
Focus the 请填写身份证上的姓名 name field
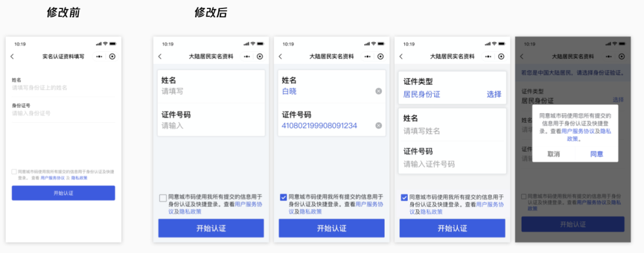coord(63,88)
